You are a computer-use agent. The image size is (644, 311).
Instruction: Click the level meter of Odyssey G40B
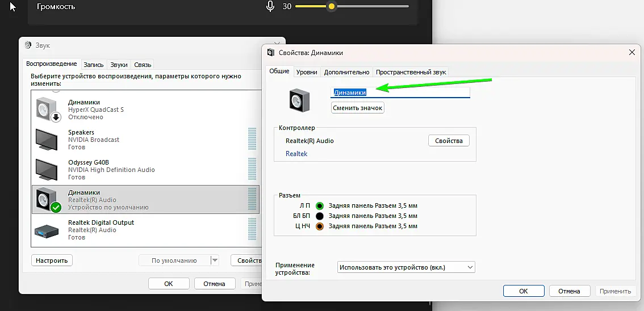pos(252,169)
